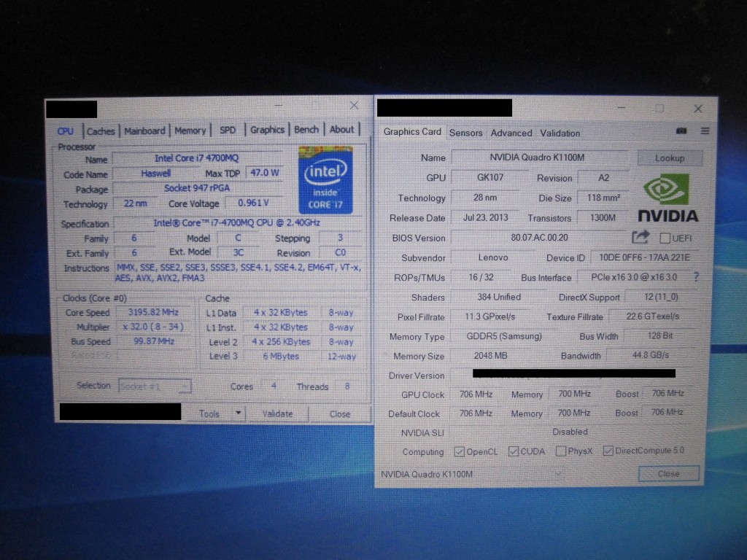Toggle the DirectCompute 5.0 checkbox
747x560 pixels.
pos(608,450)
